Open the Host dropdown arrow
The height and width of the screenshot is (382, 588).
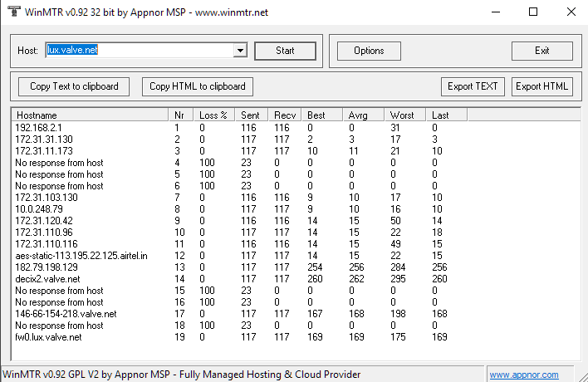pyautogui.click(x=240, y=50)
